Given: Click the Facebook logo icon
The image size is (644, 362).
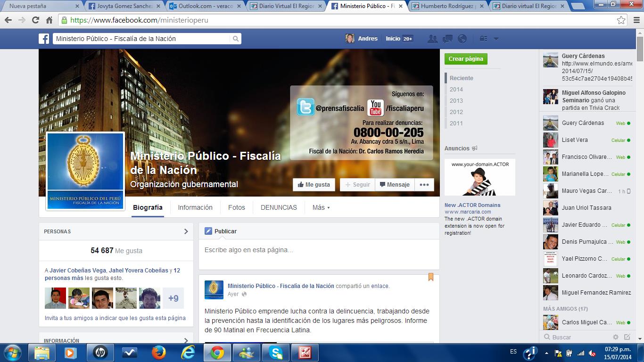Looking at the screenshot, I should pyautogui.click(x=44, y=39).
